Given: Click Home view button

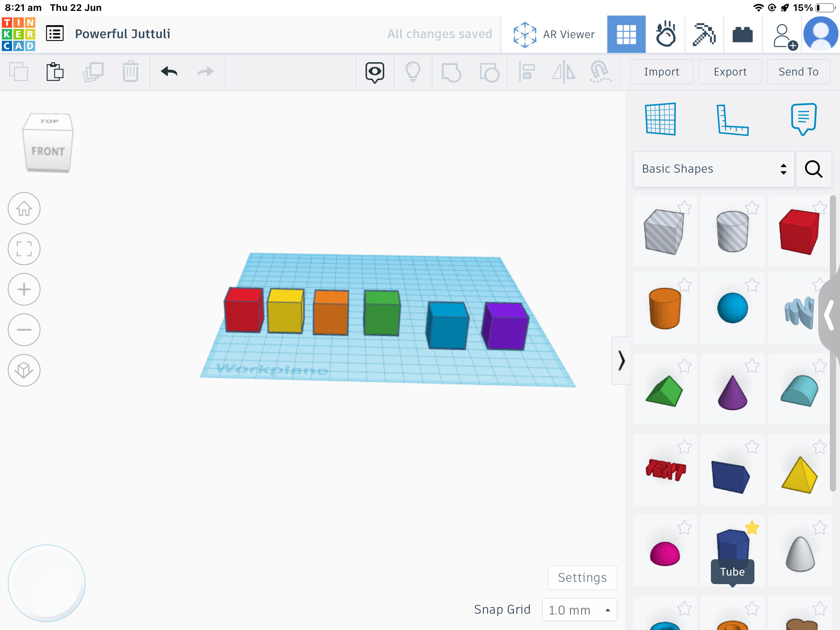Looking at the screenshot, I should pos(24,209).
